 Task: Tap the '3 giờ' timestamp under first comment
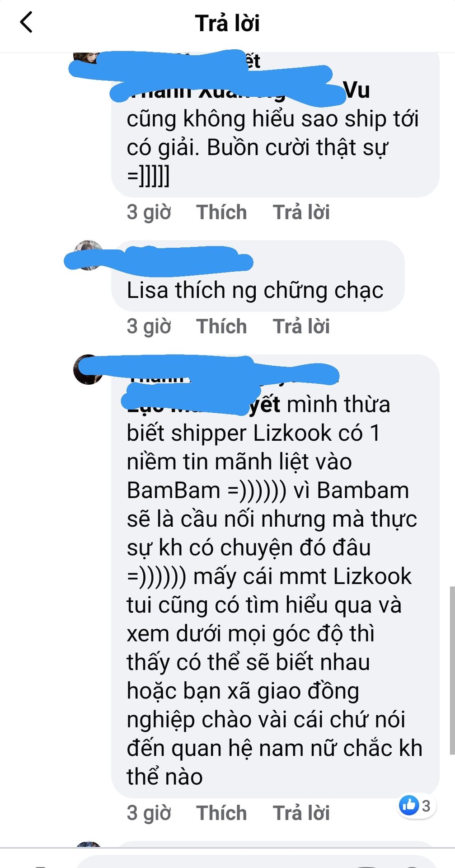pos(149,212)
